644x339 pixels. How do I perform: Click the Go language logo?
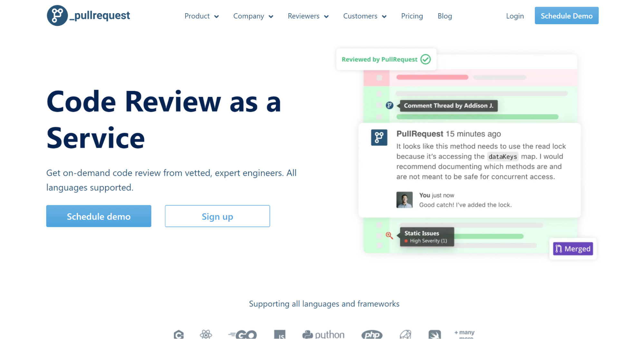point(243,335)
